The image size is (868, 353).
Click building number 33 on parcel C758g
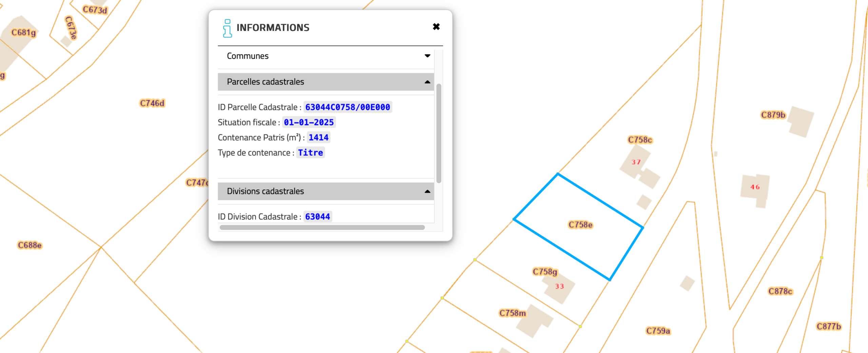tap(559, 287)
